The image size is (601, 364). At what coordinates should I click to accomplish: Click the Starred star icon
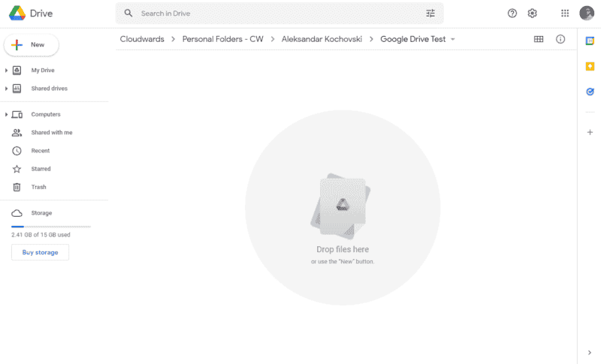point(17,169)
